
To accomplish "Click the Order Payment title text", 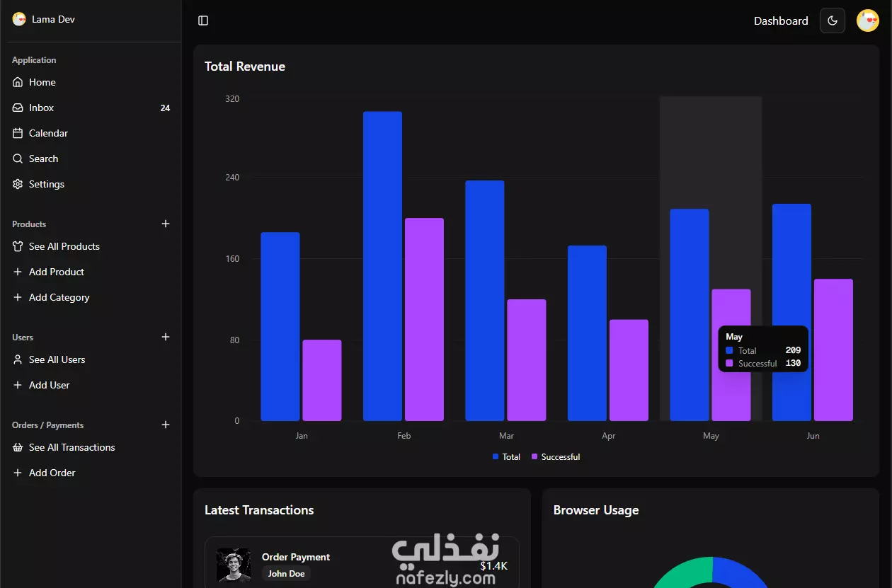I will pyautogui.click(x=296, y=557).
